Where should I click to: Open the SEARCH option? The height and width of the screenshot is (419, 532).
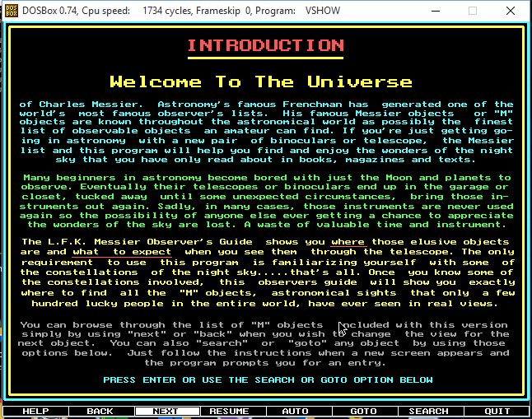tap(428, 411)
